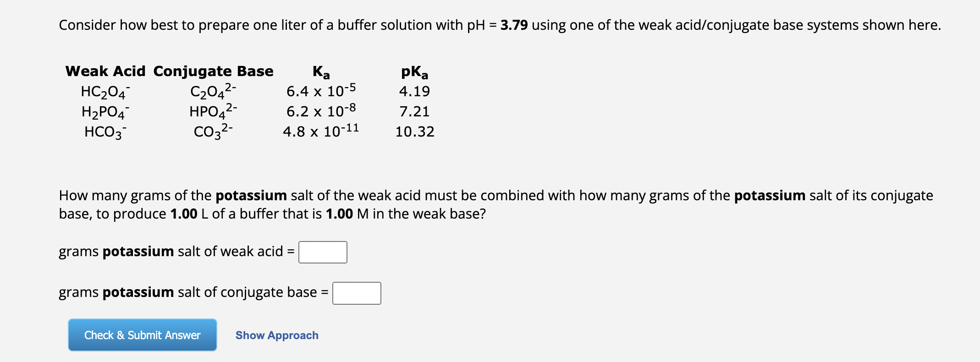980x362 pixels.
Task: Click the Ka value 6.4 x 10-5
Action: coord(321,91)
